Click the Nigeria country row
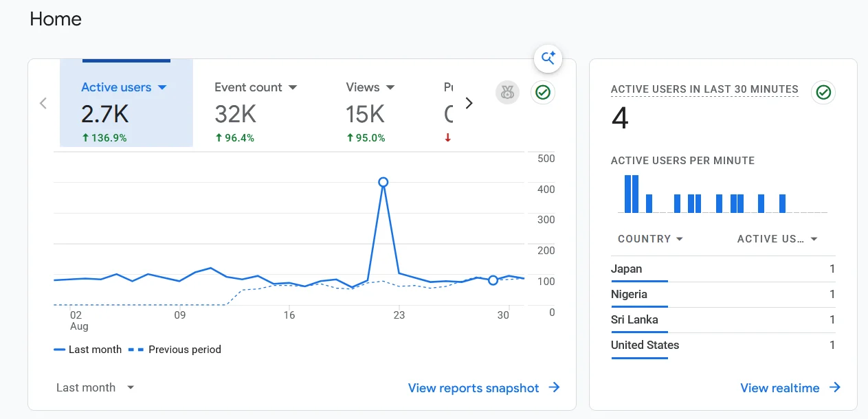Screen dimensions: 868x419 (723, 295)
